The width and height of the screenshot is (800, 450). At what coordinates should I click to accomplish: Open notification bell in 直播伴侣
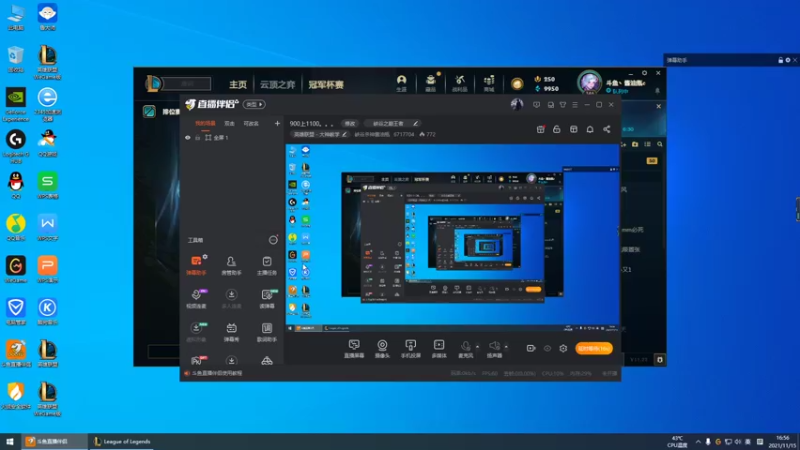[590, 130]
